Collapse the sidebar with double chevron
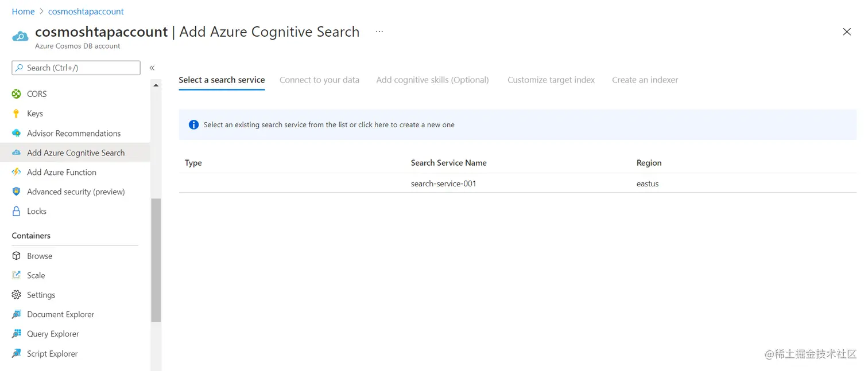The height and width of the screenshot is (371, 868). (152, 68)
